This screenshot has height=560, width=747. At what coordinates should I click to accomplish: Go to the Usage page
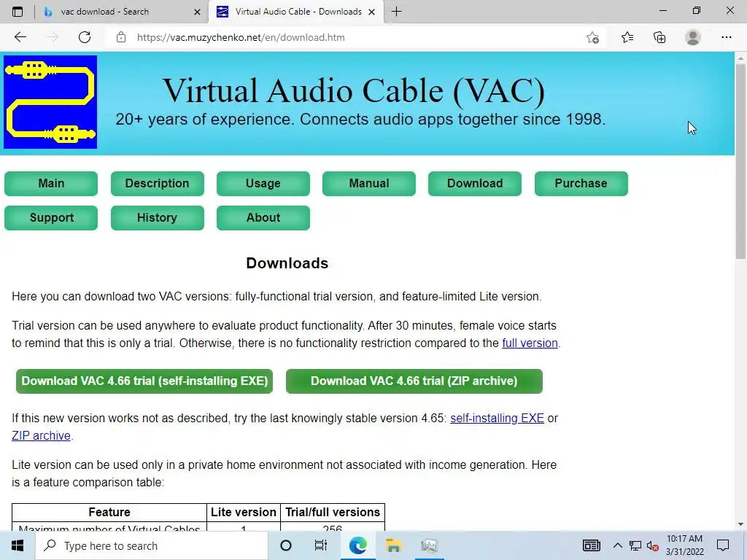coord(263,183)
